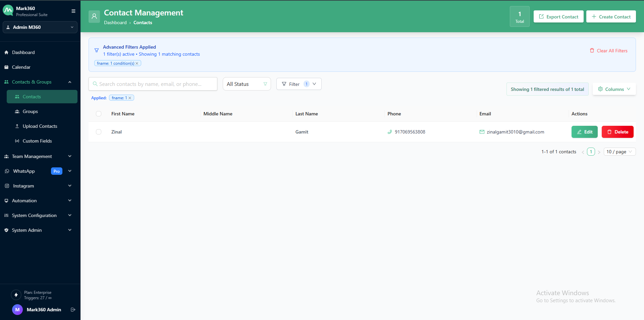This screenshot has height=320, width=644.
Task: Go to Custom Fields page
Action: click(x=37, y=141)
